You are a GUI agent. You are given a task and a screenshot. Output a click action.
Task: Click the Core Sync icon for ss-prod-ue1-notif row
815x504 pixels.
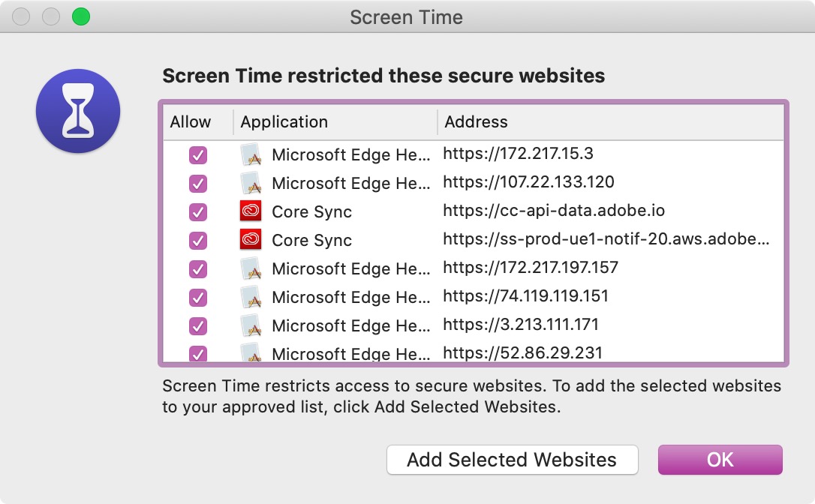[250, 240]
